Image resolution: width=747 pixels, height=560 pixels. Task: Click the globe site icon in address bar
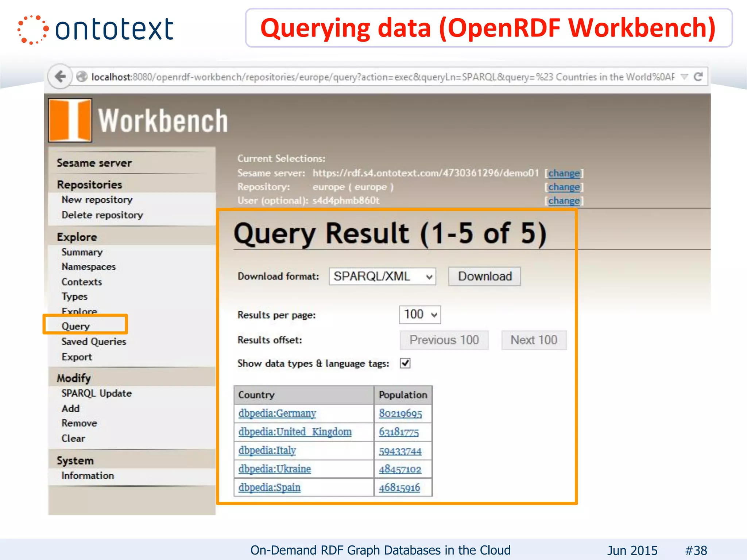pos(82,77)
